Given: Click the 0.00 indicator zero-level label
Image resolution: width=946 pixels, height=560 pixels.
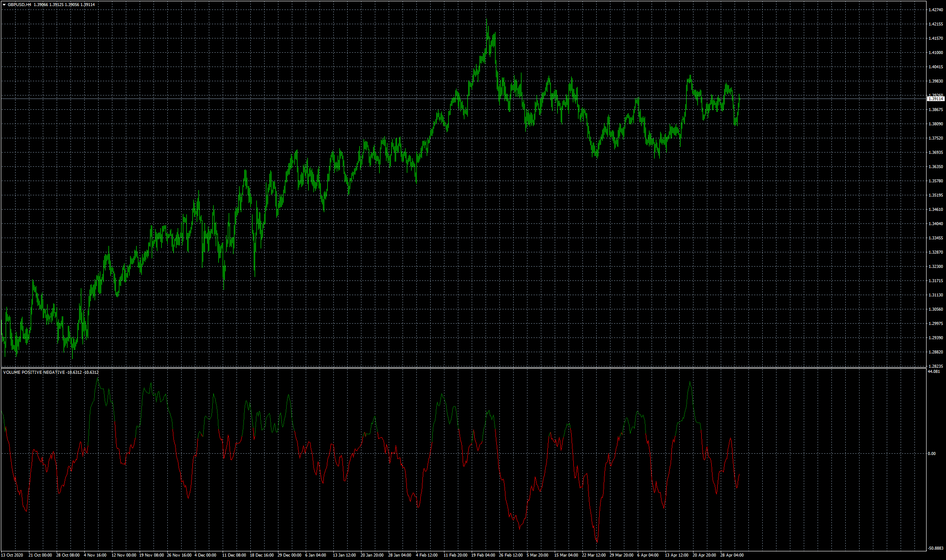Looking at the screenshot, I should (x=932, y=454).
